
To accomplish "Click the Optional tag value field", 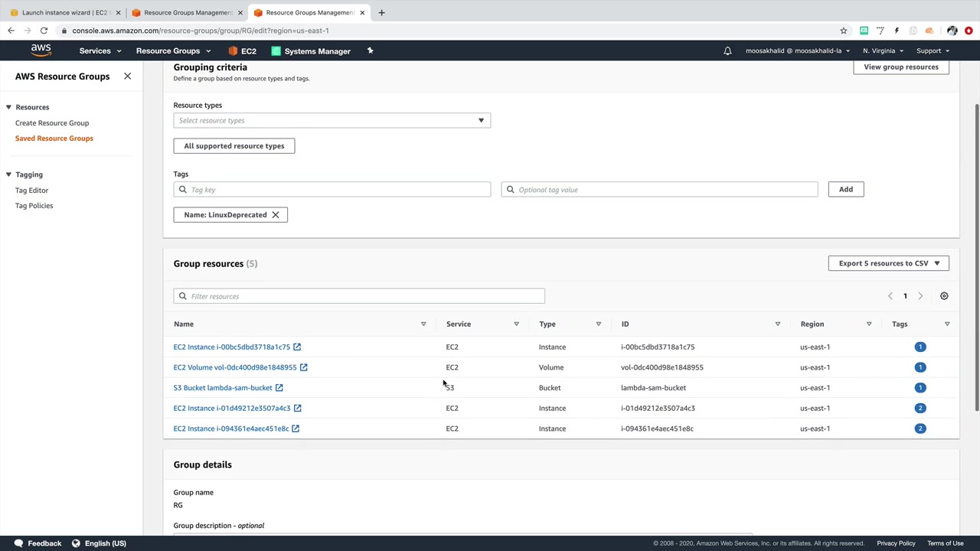I will [659, 190].
